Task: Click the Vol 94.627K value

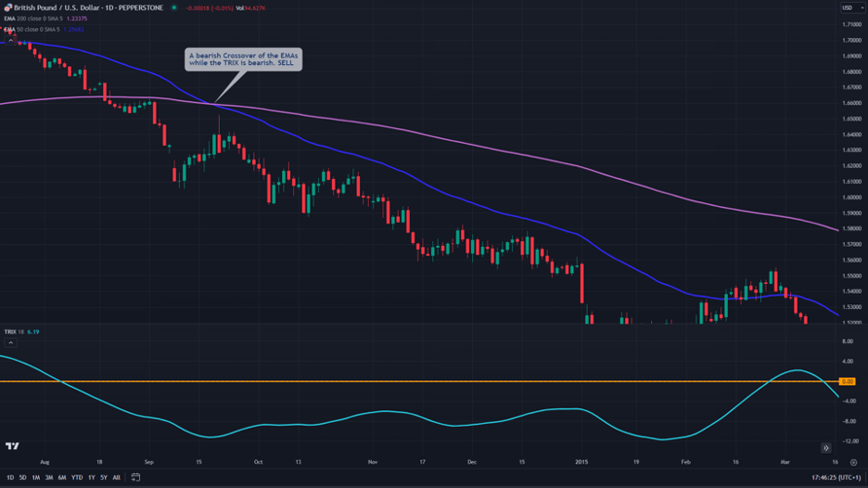Action: 250,8
